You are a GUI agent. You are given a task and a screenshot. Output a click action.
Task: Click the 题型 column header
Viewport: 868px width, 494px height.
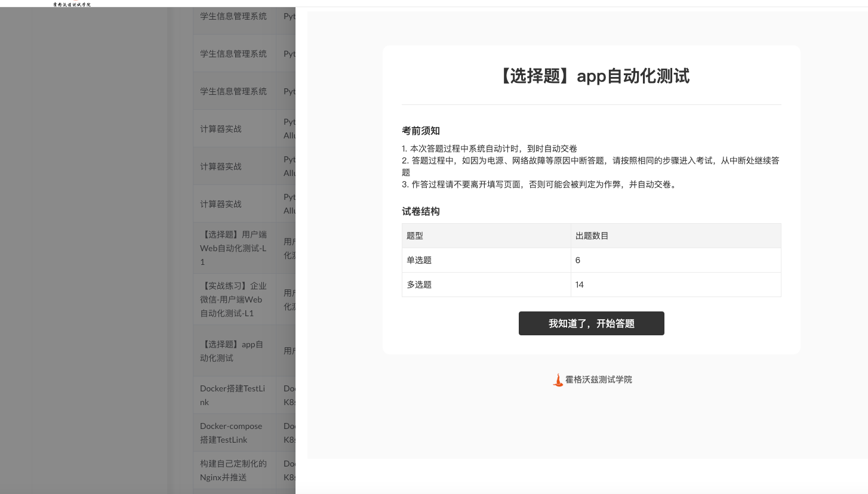(x=486, y=236)
